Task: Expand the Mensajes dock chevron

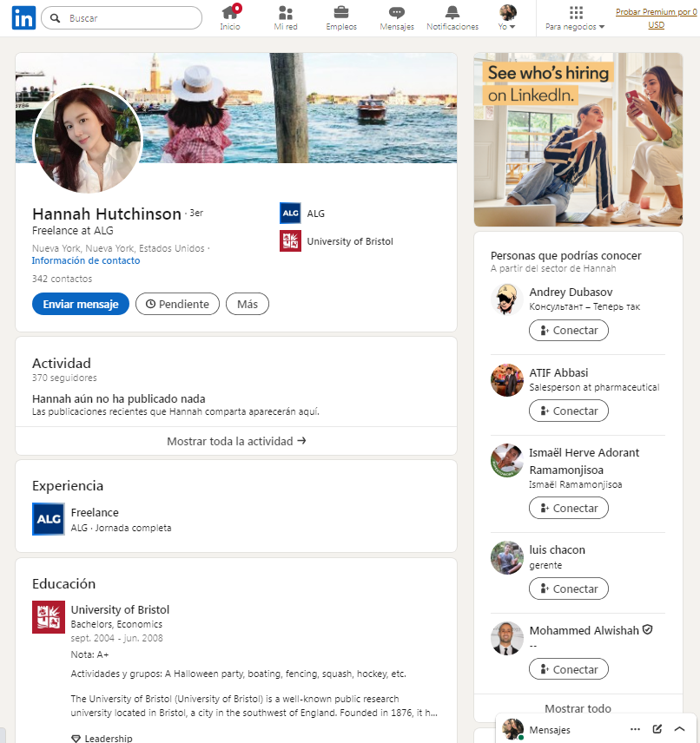Action: click(680, 729)
